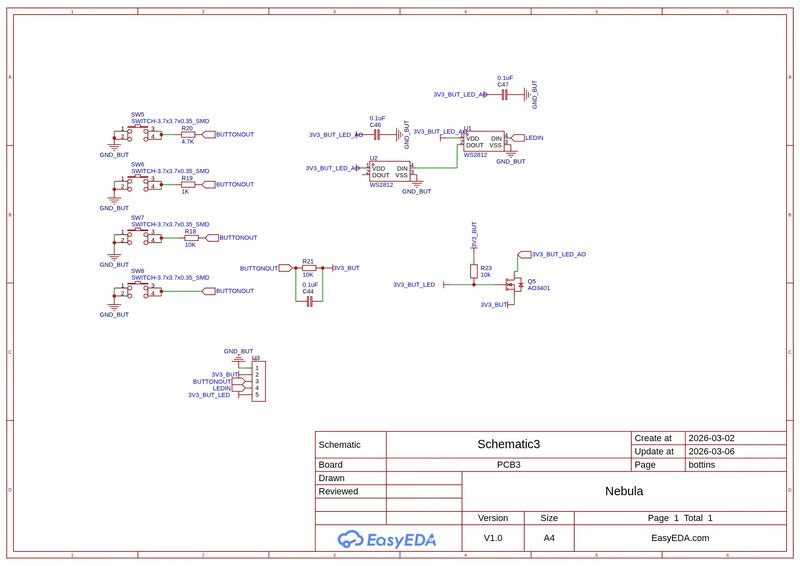Click the Reviewed label in the title block
800x566 pixels.
point(338,491)
